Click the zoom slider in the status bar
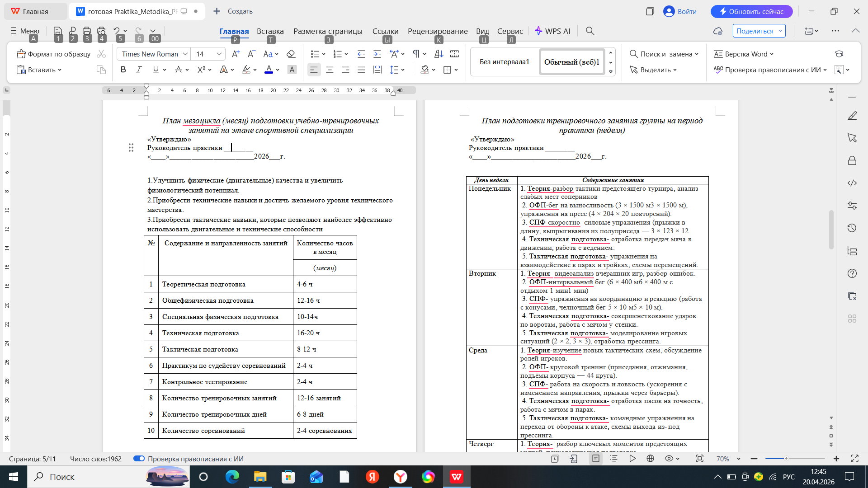868x488 pixels. click(786, 459)
